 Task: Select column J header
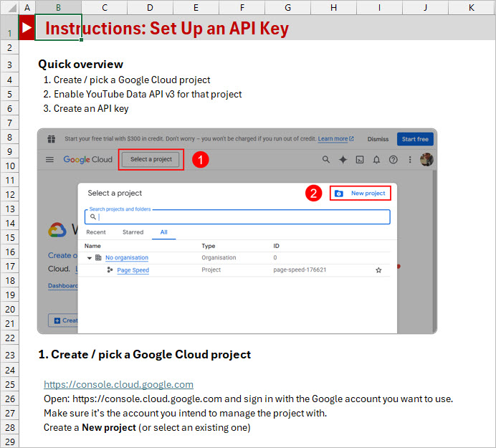[426, 7]
